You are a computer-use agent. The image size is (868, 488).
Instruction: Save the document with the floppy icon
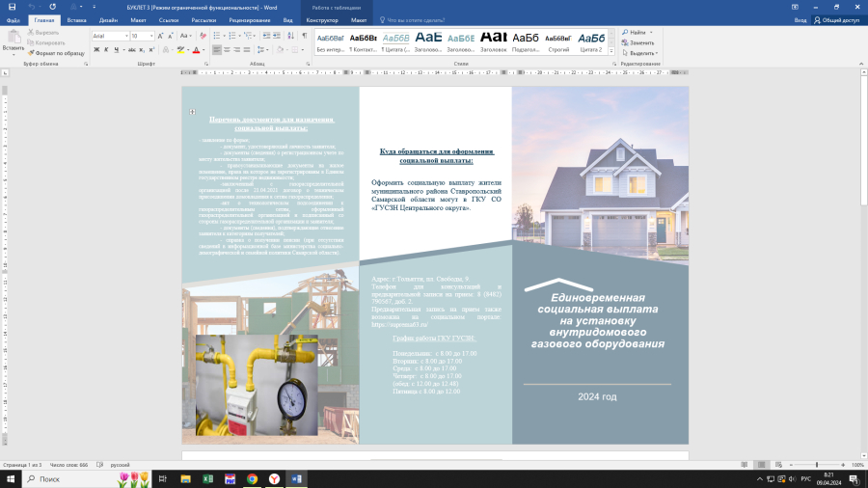[12, 7]
